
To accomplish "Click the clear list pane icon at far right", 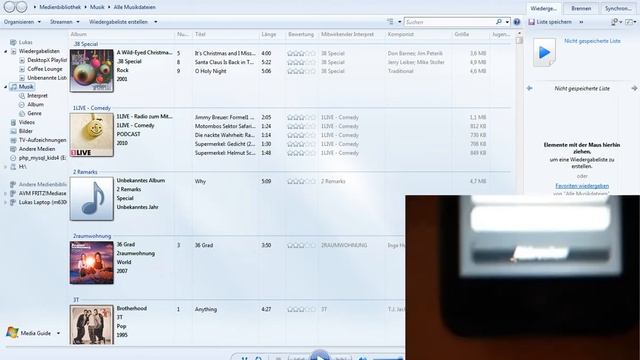I will [x=630, y=22].
